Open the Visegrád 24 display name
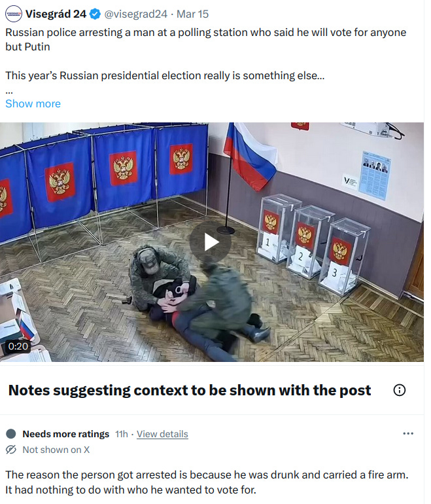The image size is (431, 504). pos(56,14)
